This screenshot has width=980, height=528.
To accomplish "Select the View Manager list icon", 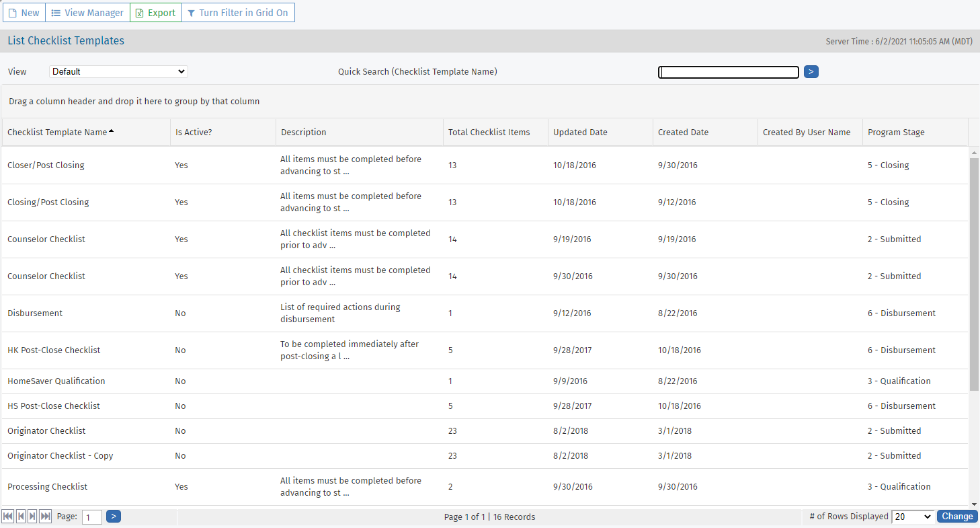I will (55, 12).
